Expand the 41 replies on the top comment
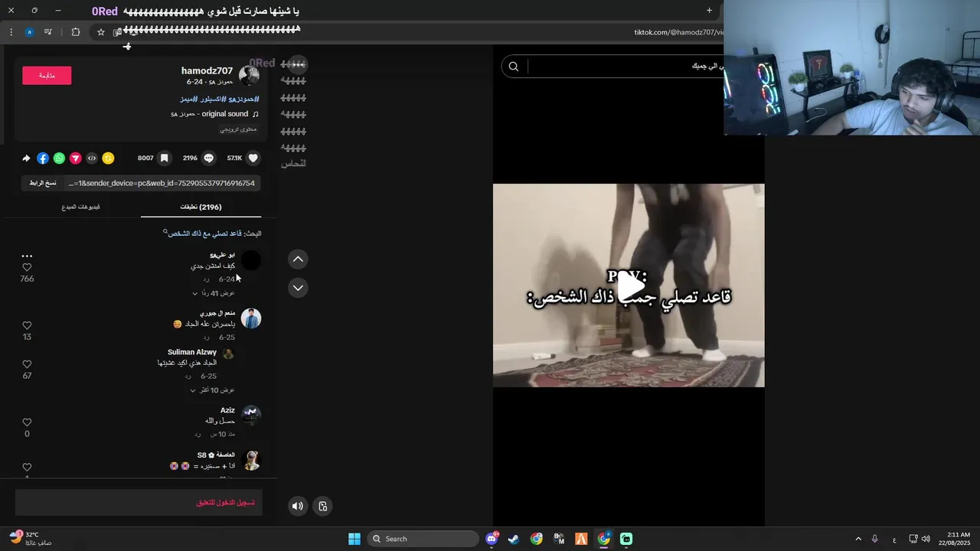 click(213, 293)
